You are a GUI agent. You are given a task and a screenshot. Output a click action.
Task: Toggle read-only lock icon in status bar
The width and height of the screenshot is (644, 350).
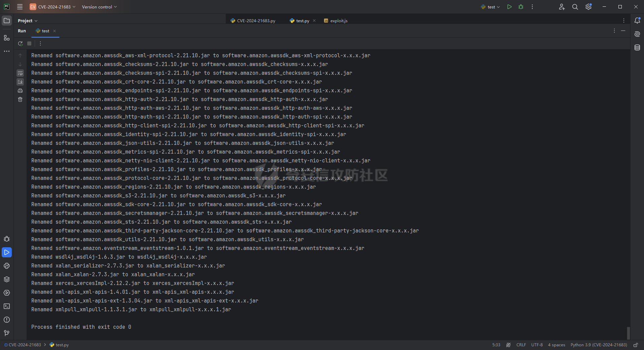tap(636, 345)
